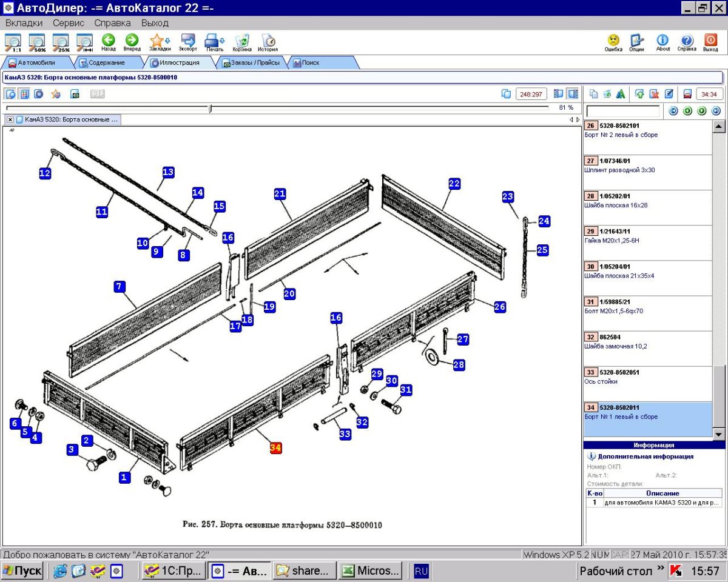The image size is (728, 582).
Task: Click the 50% zoom icon
Action: [37, 42]
